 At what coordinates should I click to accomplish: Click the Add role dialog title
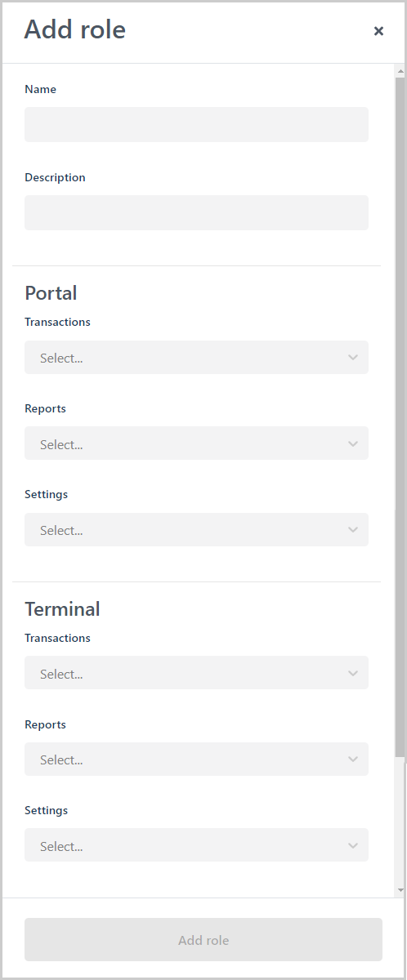[75, 30]
